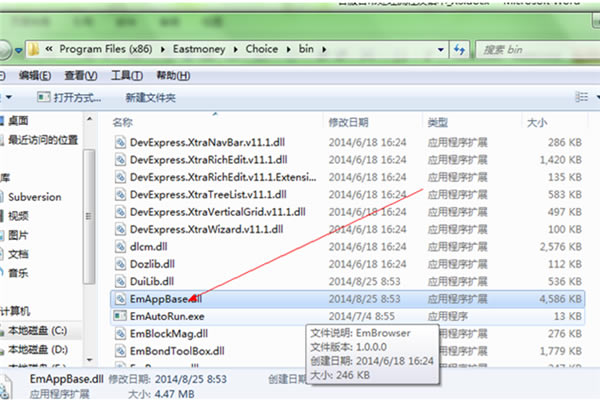Select file name EmAutoRun.exe
The height and width of the screenshot is (401, 600).
(167, 316)
